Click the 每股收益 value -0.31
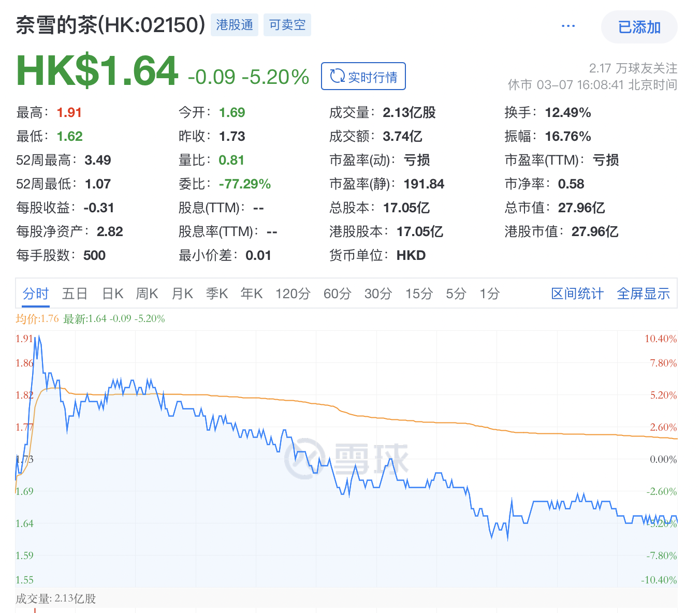Image resolution: width=700 pixels, height=613 pixels. point(99,208)
